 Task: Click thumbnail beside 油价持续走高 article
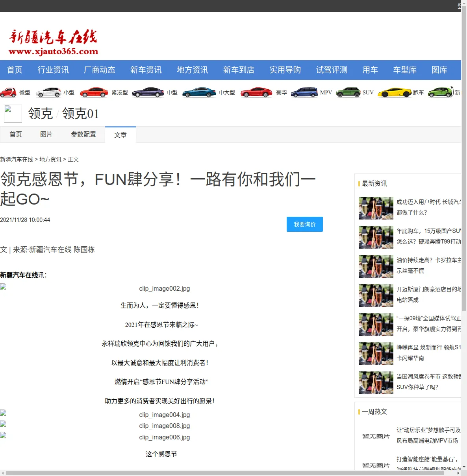[x=376, y=266]
